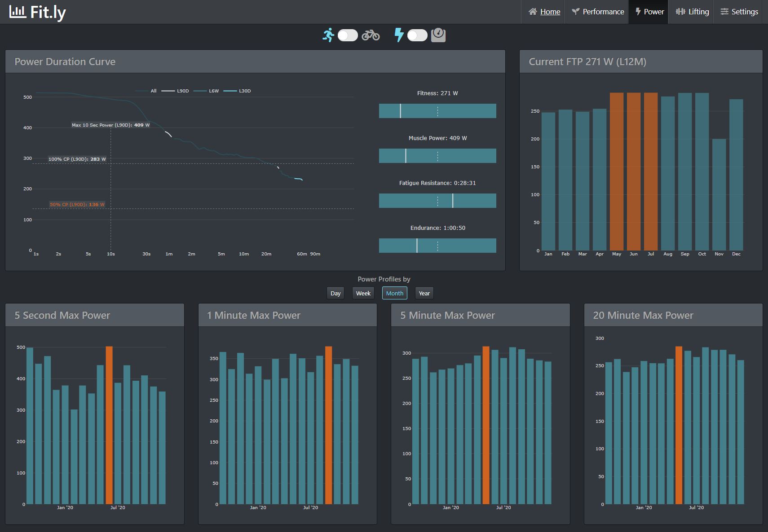
Task: Toggle L90D series in chart legend
Action: 175,91
